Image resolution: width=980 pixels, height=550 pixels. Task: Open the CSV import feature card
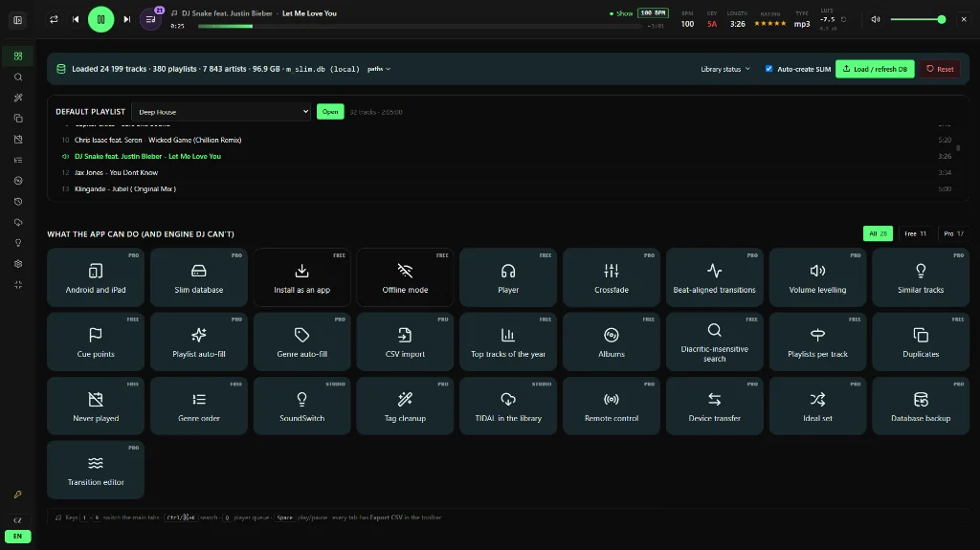point(405,341)
